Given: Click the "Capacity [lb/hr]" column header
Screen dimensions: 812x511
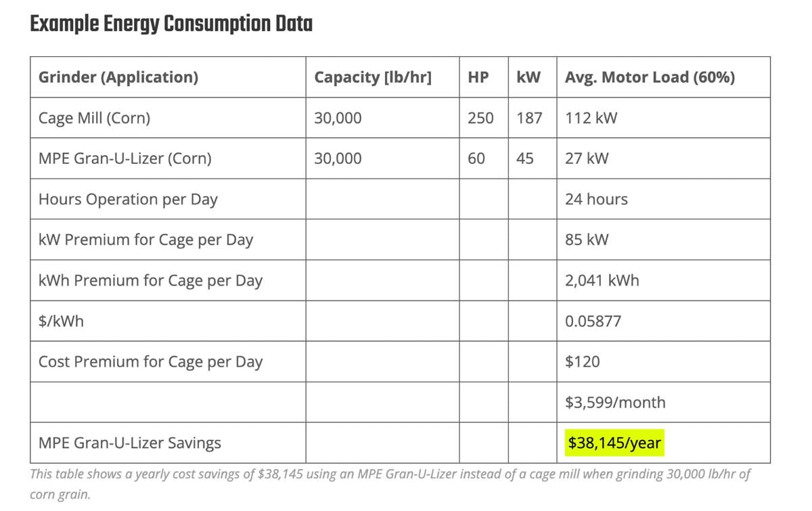Looking at the screenshot, I should pyautogui.click(x=372, y=77).
